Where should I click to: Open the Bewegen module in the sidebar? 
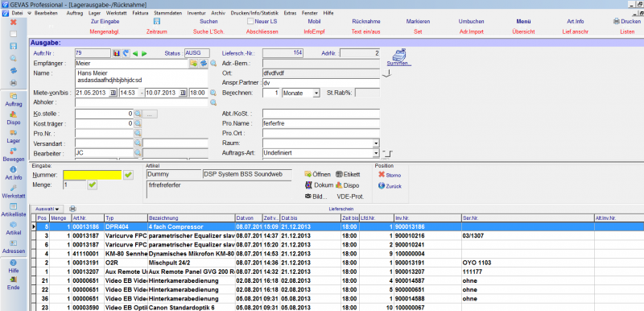tap(13, 155)
